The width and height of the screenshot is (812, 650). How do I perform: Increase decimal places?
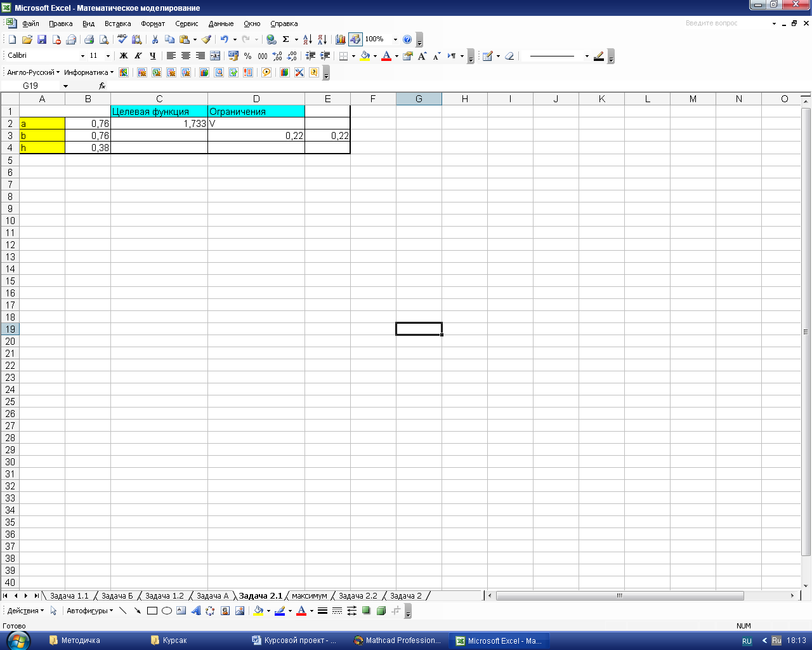pos(277,56)
